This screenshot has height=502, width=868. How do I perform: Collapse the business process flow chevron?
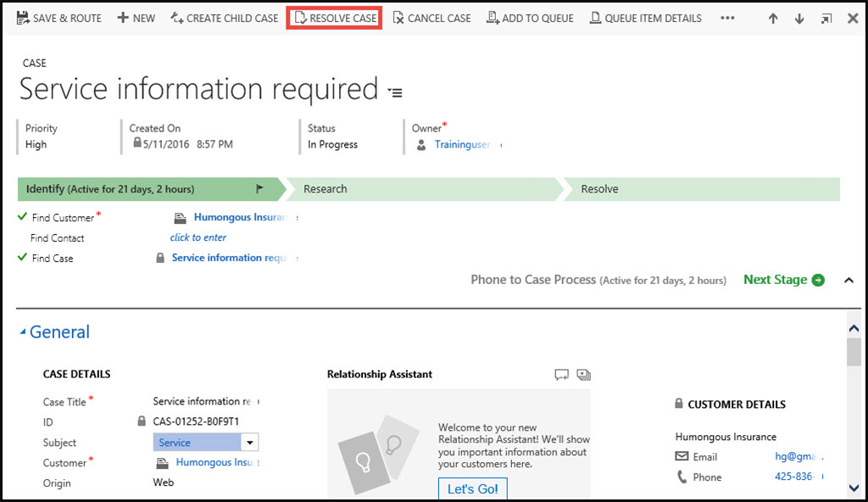point(849,280)
